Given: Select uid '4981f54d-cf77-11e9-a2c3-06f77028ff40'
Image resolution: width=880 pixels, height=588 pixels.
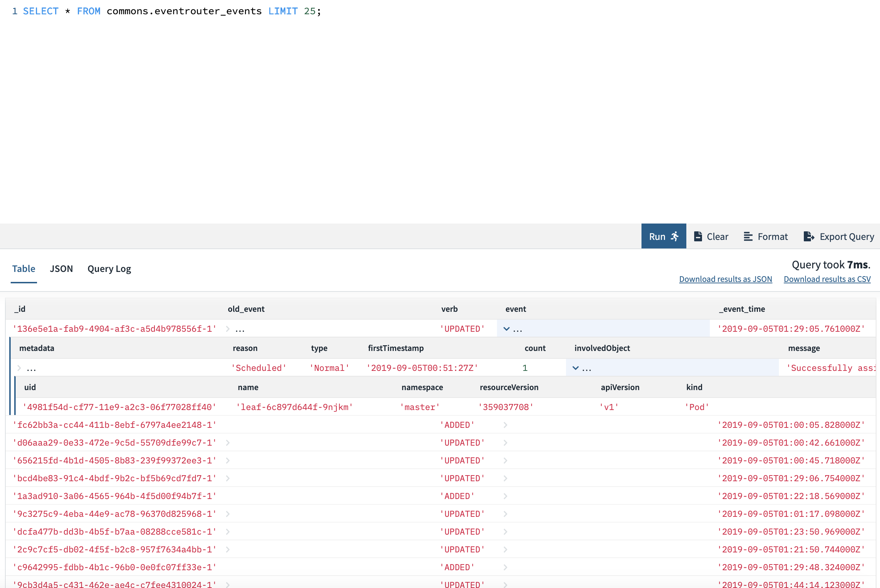Looking at the screenshot, I should click(120, 407).
